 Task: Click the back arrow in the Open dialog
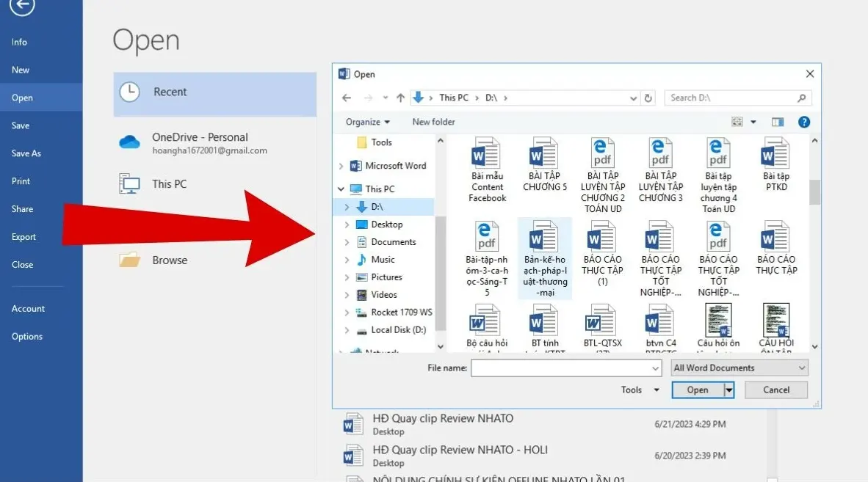347,98
